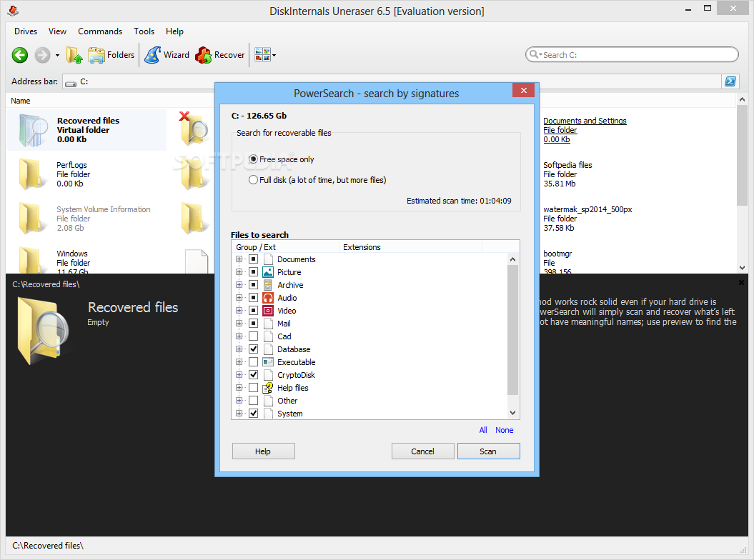Expand the System tree node
The image size is (754, 560).
(x=239, y=414)
